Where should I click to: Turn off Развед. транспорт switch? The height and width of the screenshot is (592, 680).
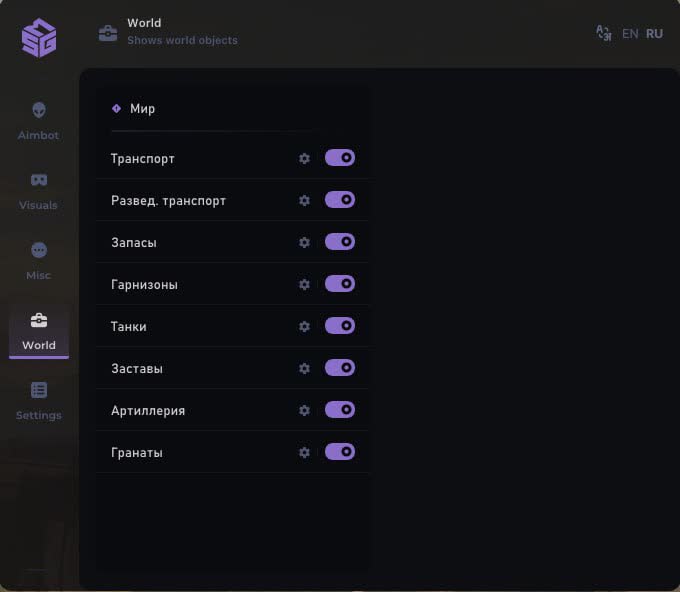pyautogui.click(x=340, y=200)
